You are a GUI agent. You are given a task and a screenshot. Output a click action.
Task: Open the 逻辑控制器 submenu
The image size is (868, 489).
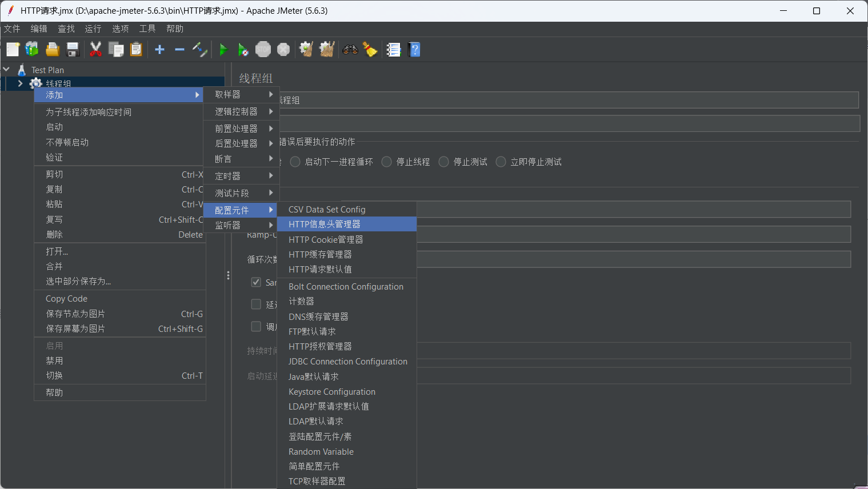(241, 111)
